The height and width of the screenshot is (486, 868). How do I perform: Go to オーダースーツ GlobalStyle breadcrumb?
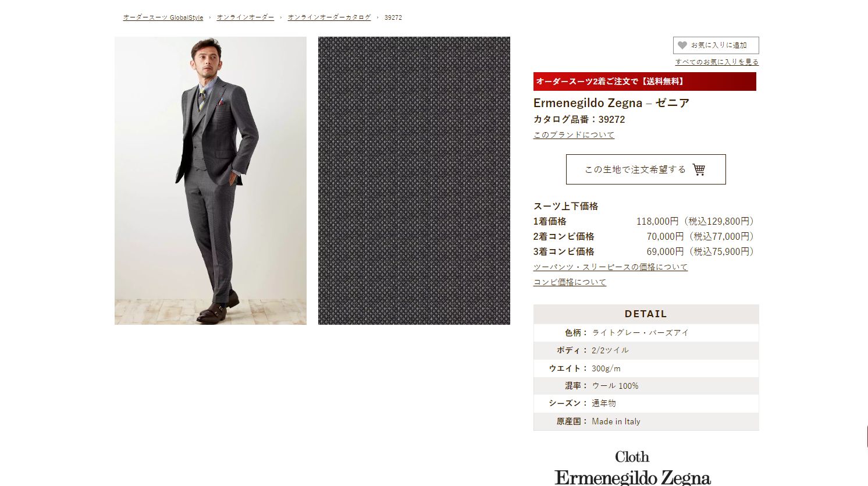[x=163, y=17]
